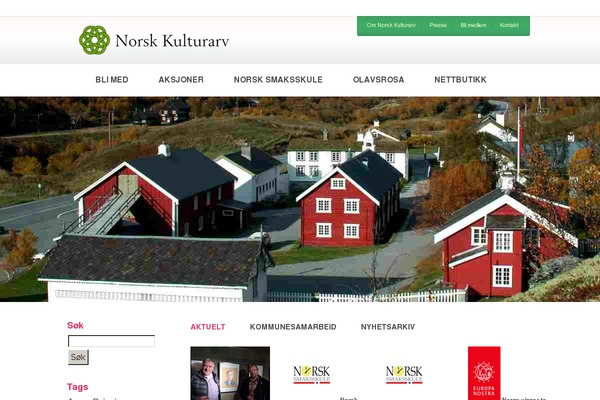Click the Norsk Kulturarv site title text
600x400 pixels.
pyautogui.click(x=172, y=41)
